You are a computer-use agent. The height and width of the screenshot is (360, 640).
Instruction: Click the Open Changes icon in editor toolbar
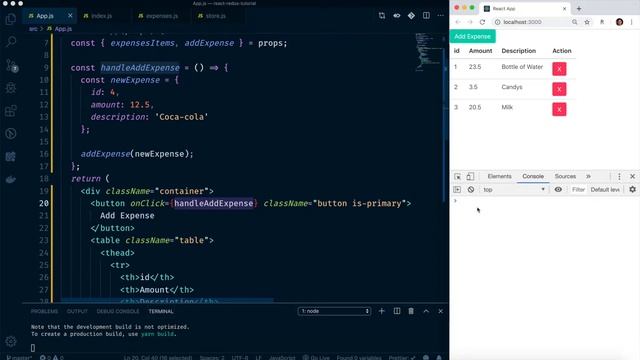(x=382, y=16)
